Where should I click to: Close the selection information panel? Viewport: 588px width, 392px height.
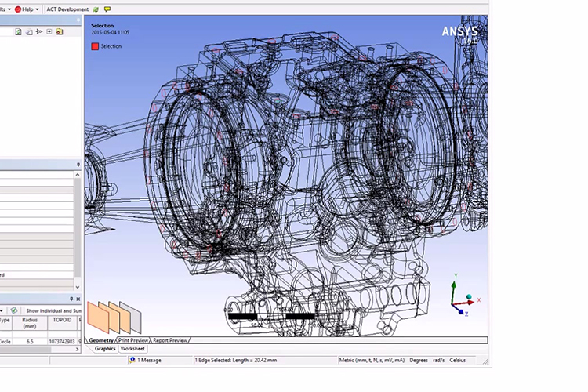(x=78, y=299)
